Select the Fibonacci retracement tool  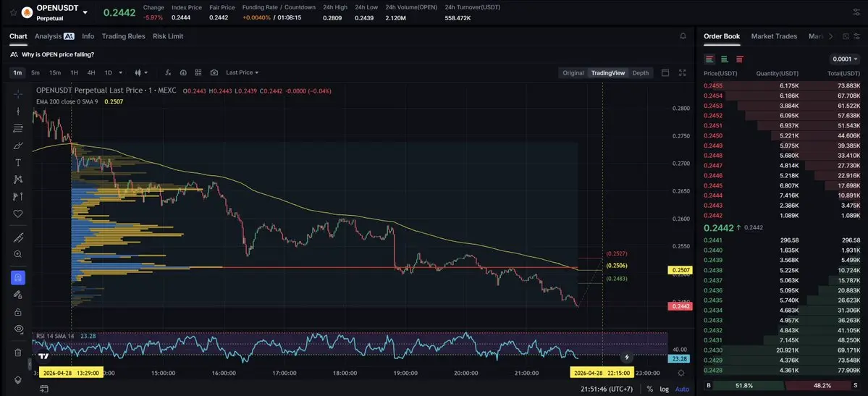click(17, 128)
